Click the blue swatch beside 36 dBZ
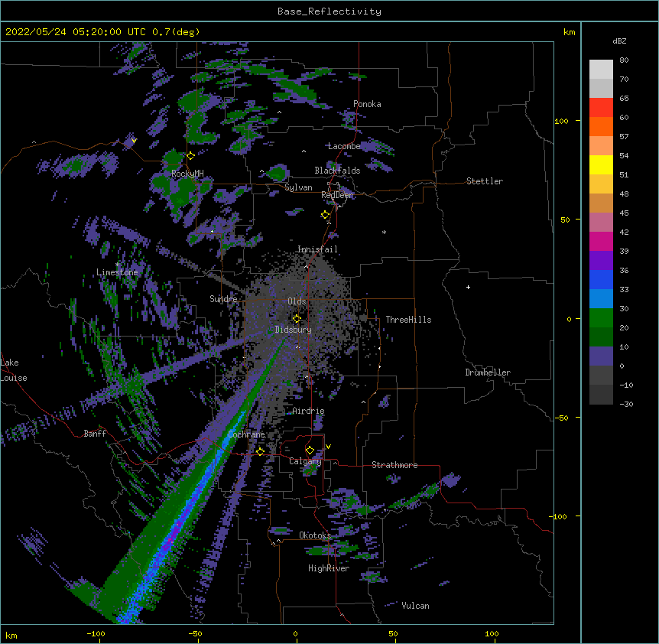The width and height of the screenshot is (659, 644). point(601,279)
